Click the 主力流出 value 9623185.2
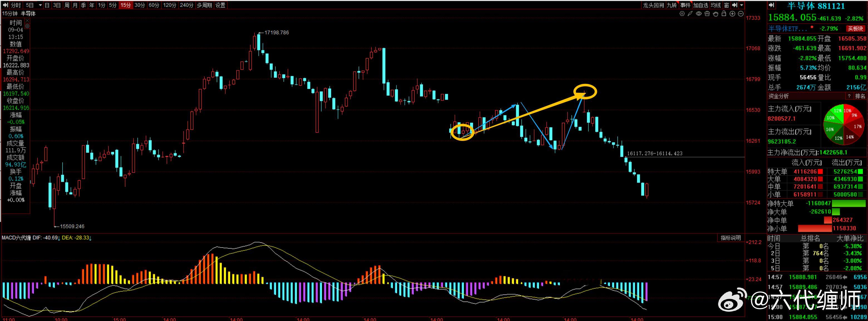Image resolution: width=868 pixels, height=321 pixels. (x=782, y=141)
